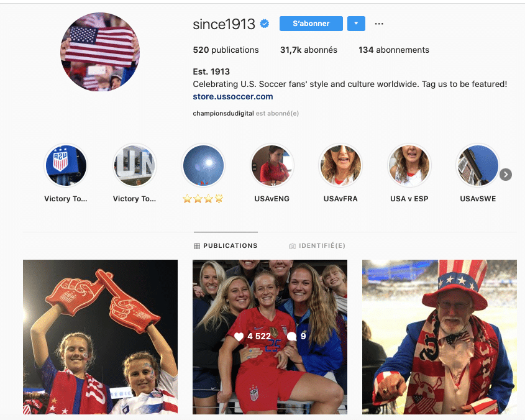Open the Uncle Sam hat man post
525x420 pixels.
tap(439, 337)
